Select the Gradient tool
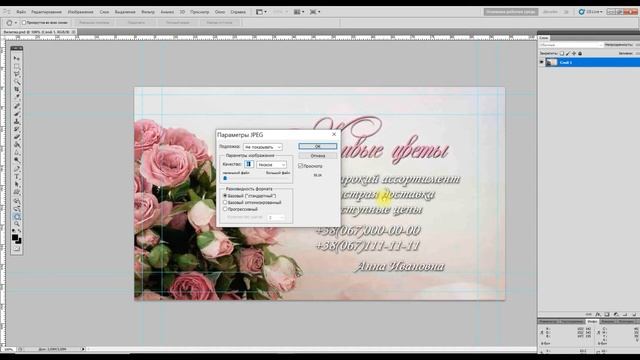The height and width of the screenshot is (360, 640). [17, 144]
